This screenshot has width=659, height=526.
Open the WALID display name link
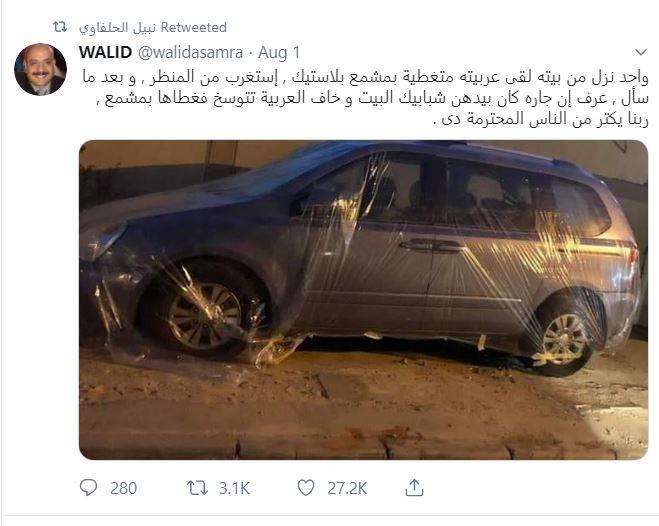(105, 53)
